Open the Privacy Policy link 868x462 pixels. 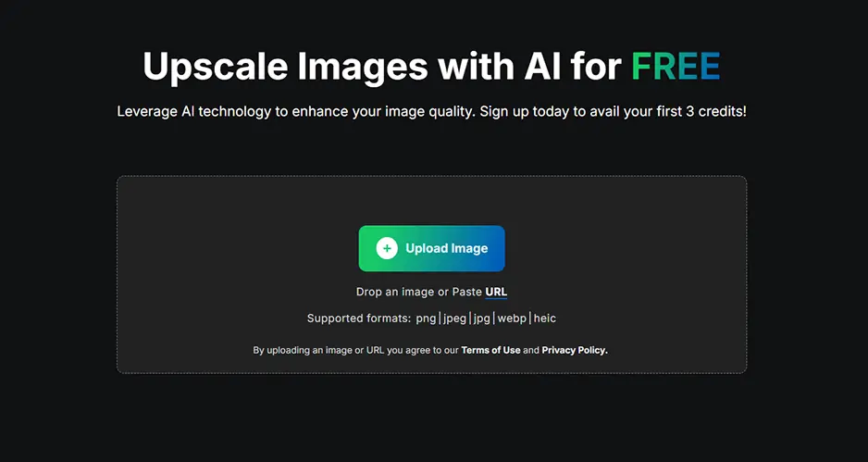pyautogui.click(x=575, y=350)
